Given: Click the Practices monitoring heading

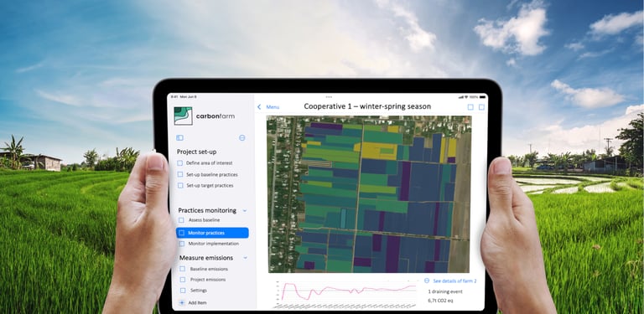Looking at the screenshot, I should pyautogui.click(x=207, y=210).
